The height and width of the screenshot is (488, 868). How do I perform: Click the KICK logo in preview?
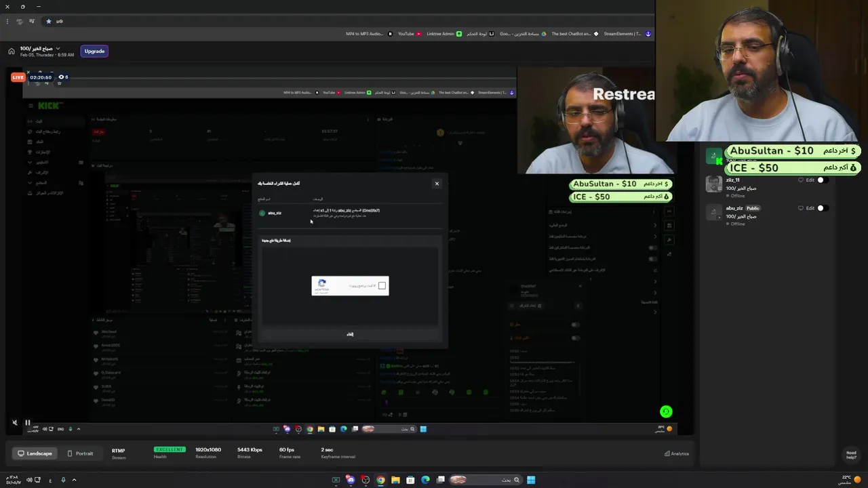point(50,106)
